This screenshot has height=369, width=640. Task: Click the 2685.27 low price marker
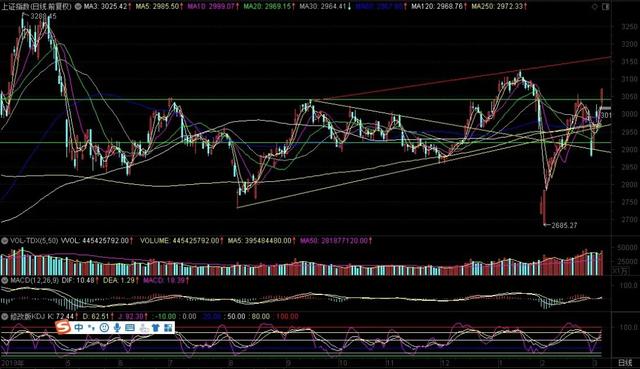[x=564, y=225]
